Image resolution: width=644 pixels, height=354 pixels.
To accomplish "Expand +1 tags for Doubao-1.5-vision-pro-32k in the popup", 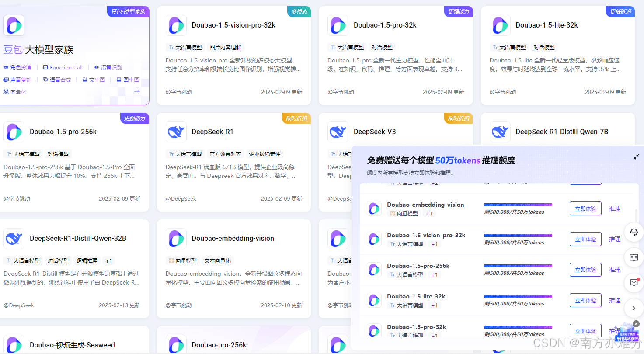I will [435, 244].
